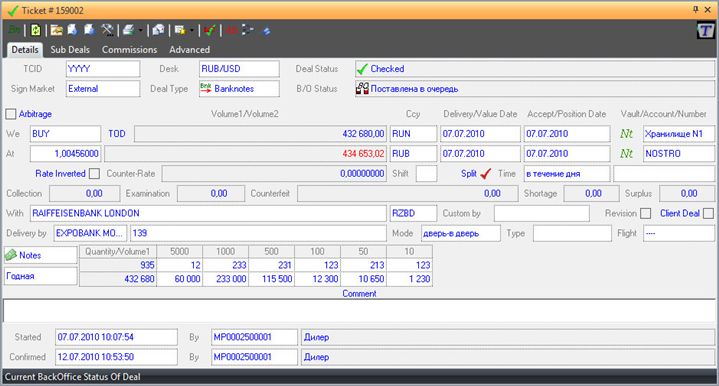This screenshot has height=386, width=719.
Task: Click the Checked status green tick icon
Action: tap(362, 69)
